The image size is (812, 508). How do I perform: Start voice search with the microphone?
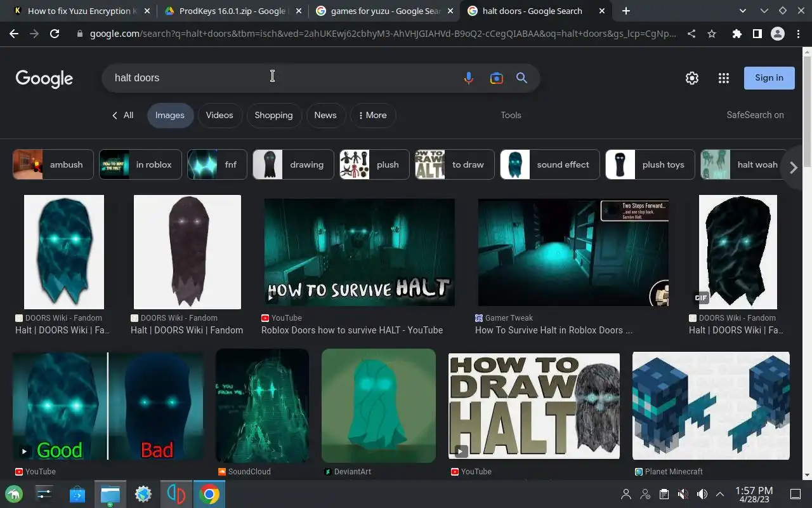click(x=469, y=78)
